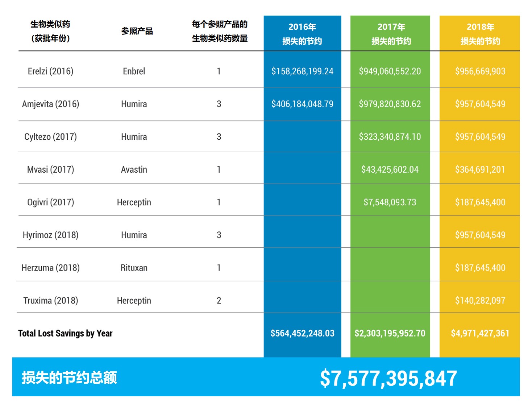532x408 pixels.
Task: Click the Cyltezo (2017) cell
Action: tap(50, 137)
